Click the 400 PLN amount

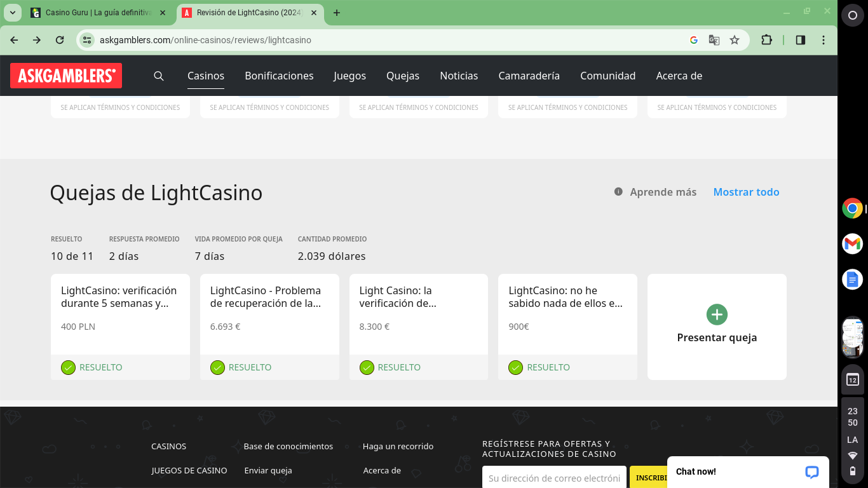click(78, 327)
